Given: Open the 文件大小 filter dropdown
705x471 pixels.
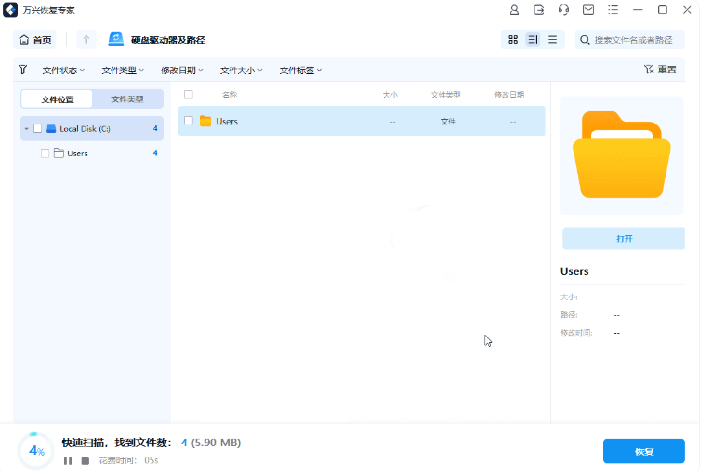Looking at the screenshot, I should tap(241, 70).
